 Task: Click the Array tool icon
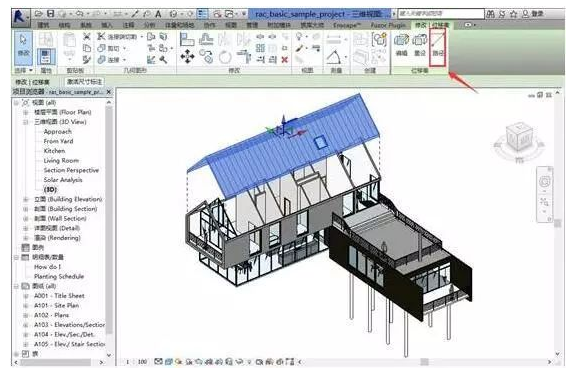pyautogui.click(x=260, y=48)
